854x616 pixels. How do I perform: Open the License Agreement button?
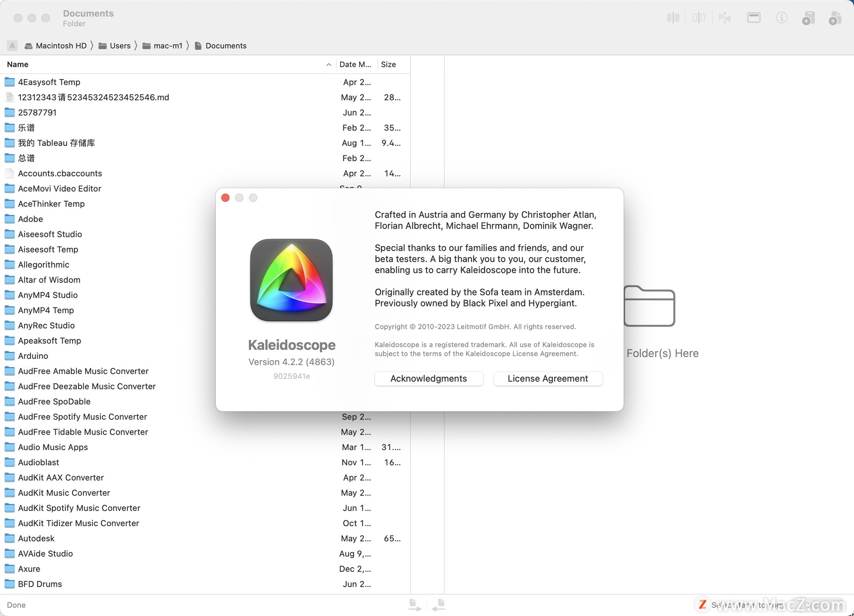(x=548, y=378)
